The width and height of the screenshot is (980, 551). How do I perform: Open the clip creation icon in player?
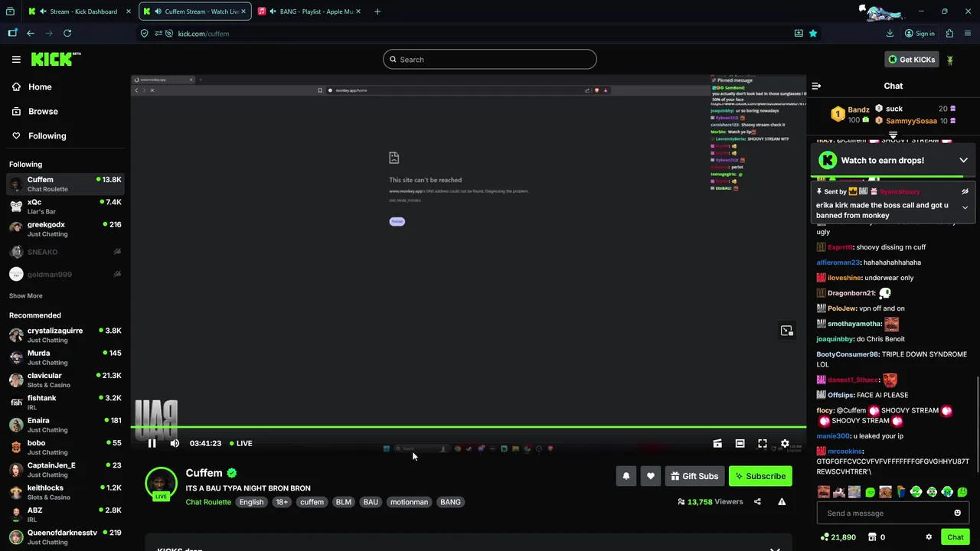coord(717,443)
